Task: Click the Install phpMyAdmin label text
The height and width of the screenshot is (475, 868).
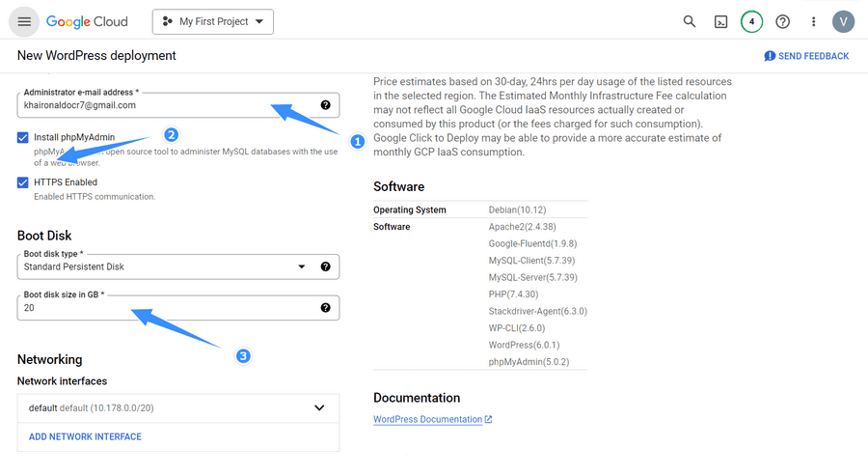Action: click(74, 137)
